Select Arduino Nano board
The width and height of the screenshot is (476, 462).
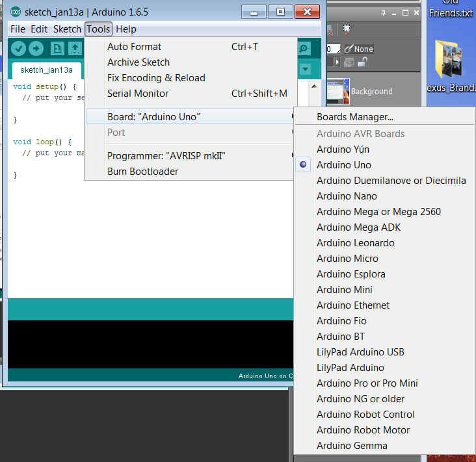384,196
